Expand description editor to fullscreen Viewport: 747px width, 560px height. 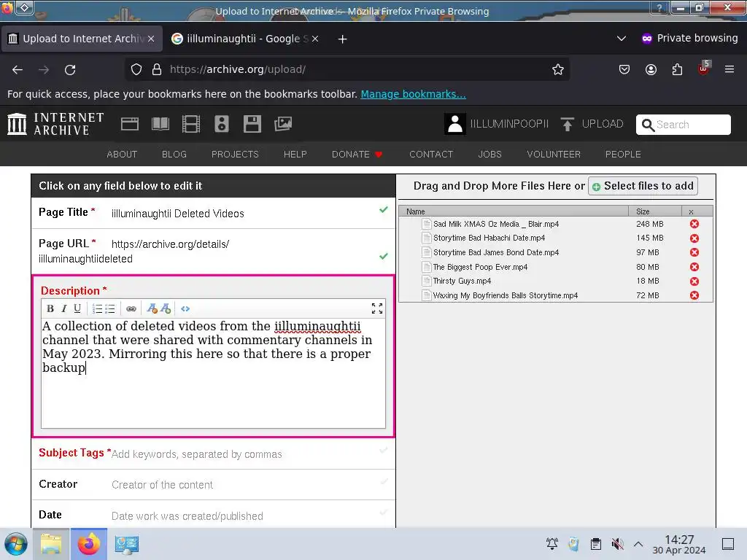(377, 308)
